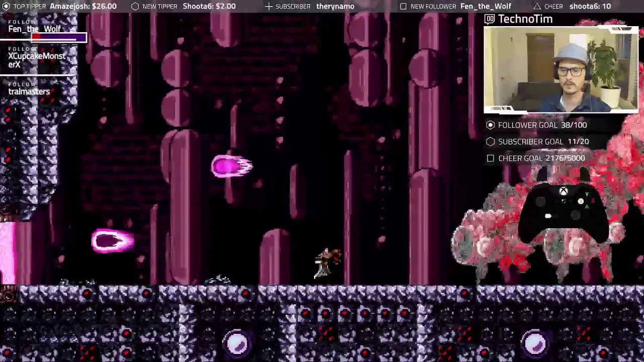The height and width of the screenshot is (362, 644).
Task: Click the left glowing orb in the floor
Action: pos(237,343)
